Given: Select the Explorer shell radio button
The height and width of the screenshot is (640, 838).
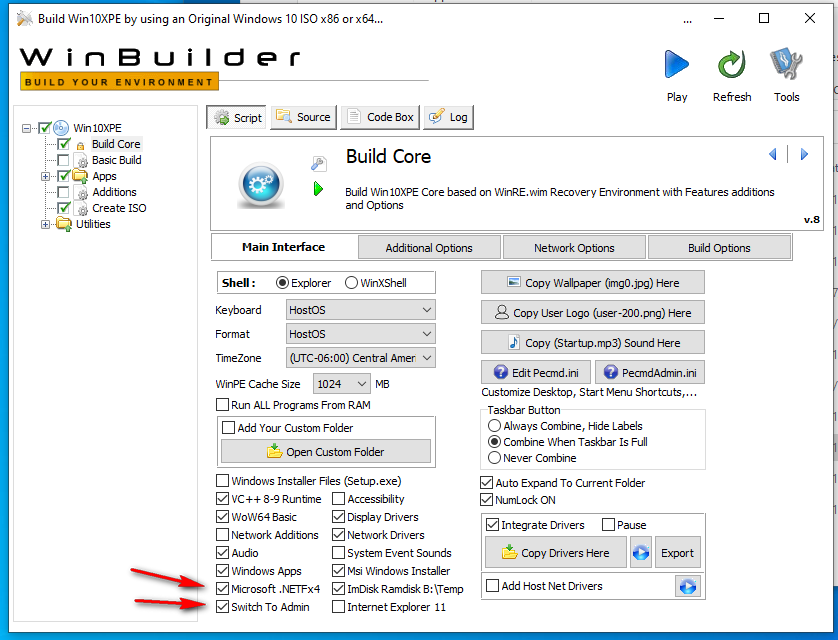Looking at the screenshot, I should pyautogui.click(x=282, y=283).
